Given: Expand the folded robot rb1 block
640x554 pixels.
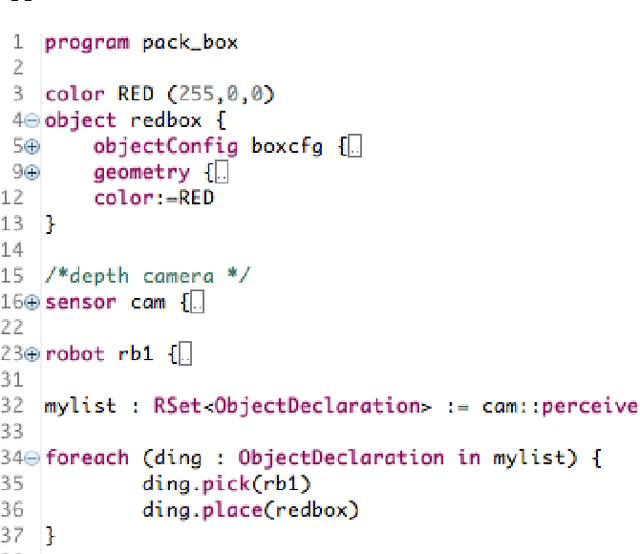Looking at the screenshot, I should tap(32, 354).
